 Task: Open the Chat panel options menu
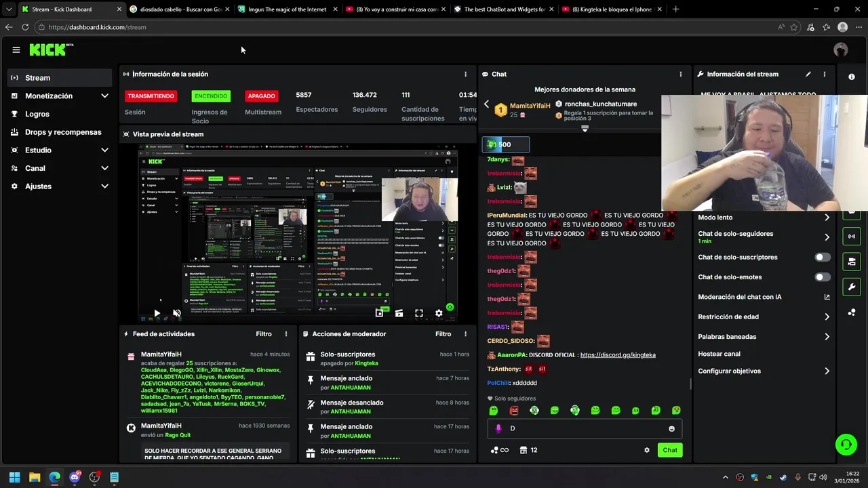(x=681, y=74)
